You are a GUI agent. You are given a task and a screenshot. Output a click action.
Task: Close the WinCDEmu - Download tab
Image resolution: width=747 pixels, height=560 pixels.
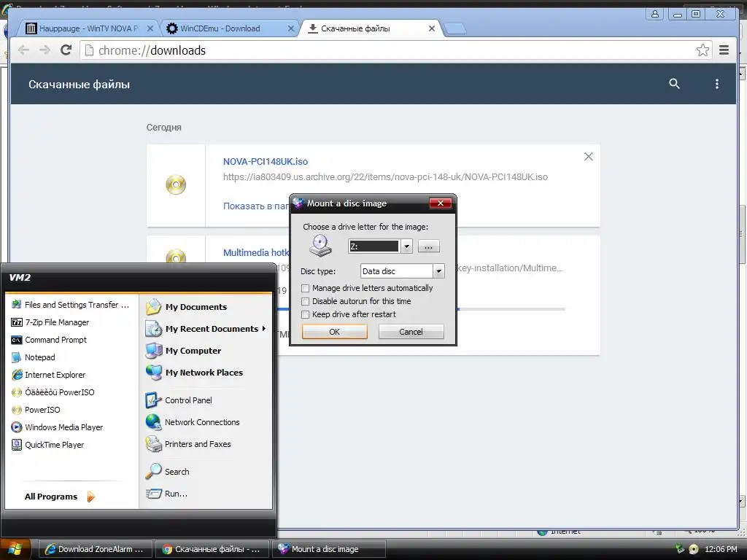(290, 28)
